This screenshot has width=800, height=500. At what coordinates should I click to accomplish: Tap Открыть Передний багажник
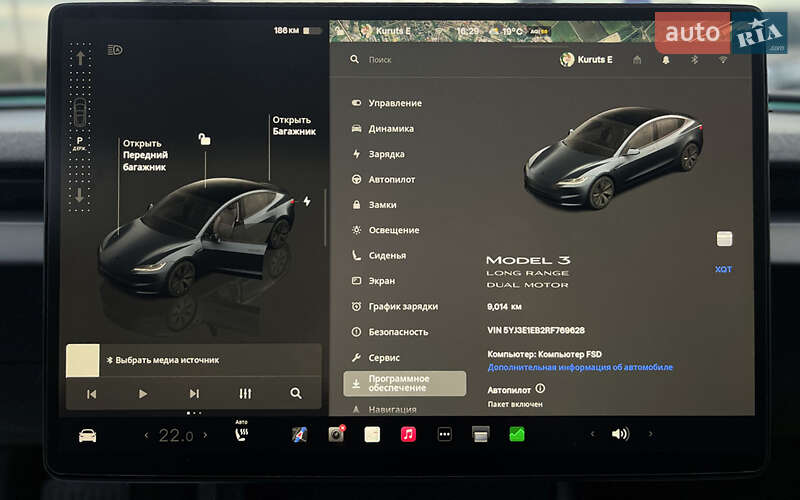click(x=145, y=155)
